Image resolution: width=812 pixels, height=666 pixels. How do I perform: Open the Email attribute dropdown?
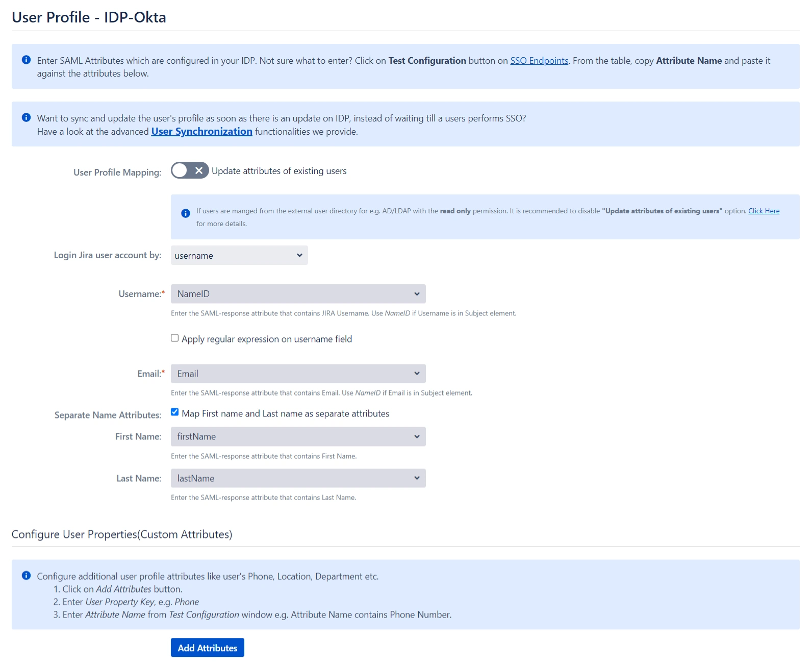pyautogui.click(x=298, y=374)
